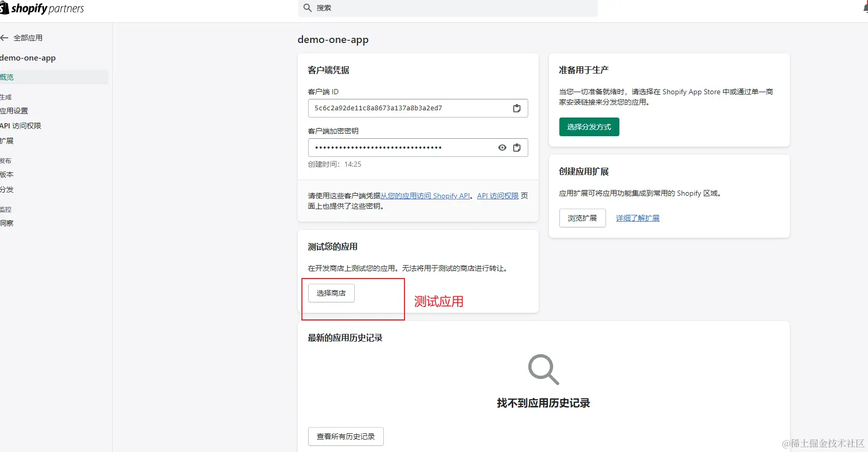Viewport: 868px width, 452px height.
Task: Click the 找不到应用历史记录 message
Action: (543, 403)
